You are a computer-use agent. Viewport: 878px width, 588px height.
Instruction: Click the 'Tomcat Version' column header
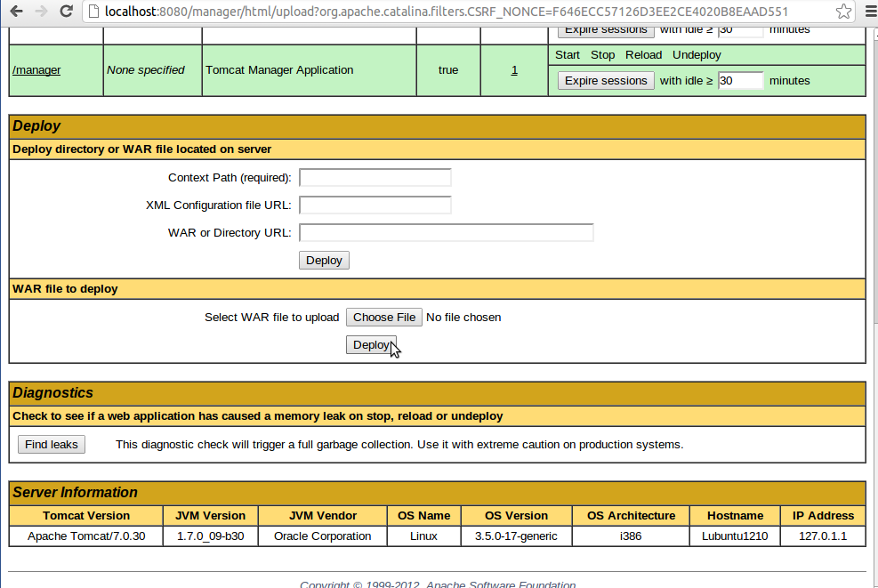[86, 515]
